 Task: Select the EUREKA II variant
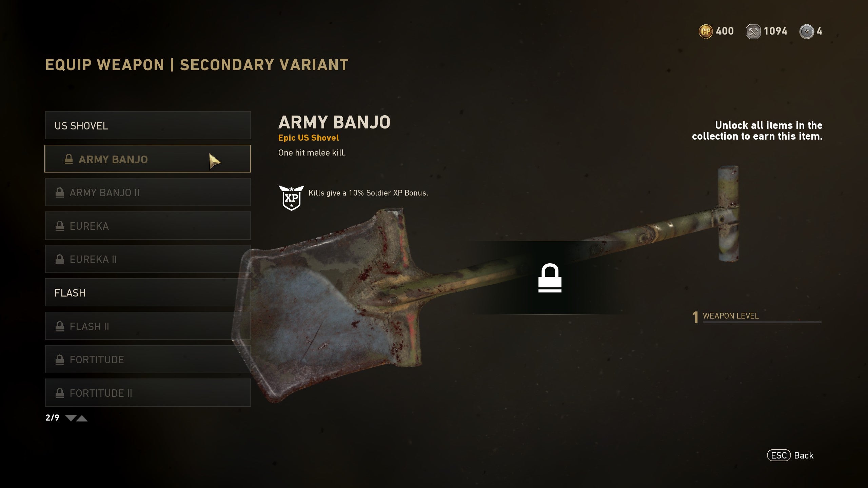click(x=148, y=259)
